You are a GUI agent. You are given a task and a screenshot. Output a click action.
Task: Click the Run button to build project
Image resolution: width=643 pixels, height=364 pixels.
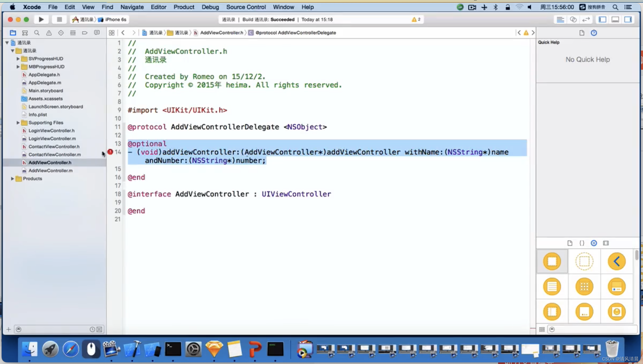[x=41, y=19]
